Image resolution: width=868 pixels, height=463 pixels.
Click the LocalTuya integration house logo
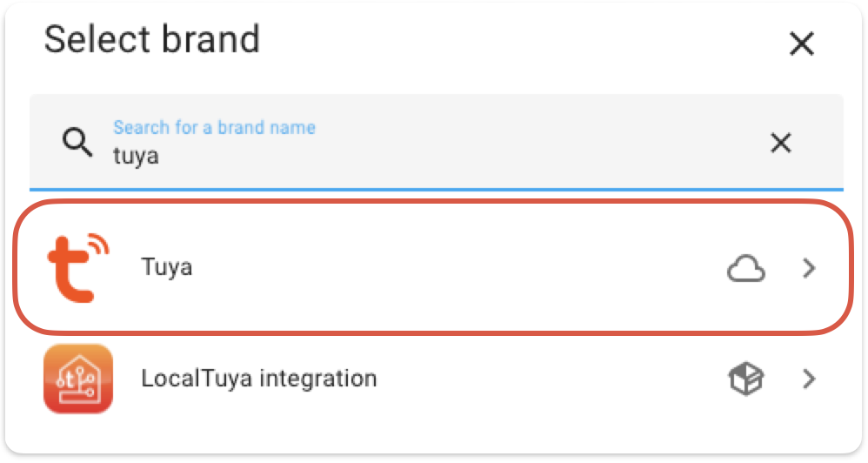(x=78, y=379)
